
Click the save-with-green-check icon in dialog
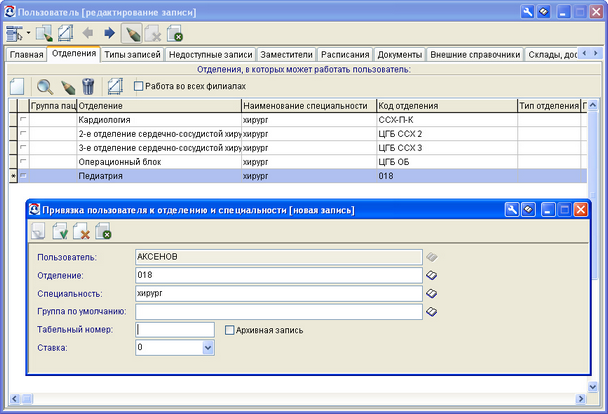tap(60, 232)
